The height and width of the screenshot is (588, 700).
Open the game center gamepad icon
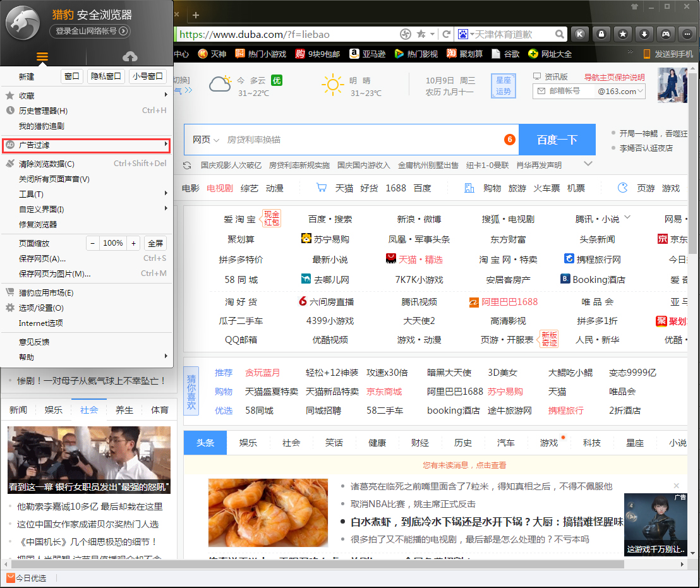coord(666,34)
